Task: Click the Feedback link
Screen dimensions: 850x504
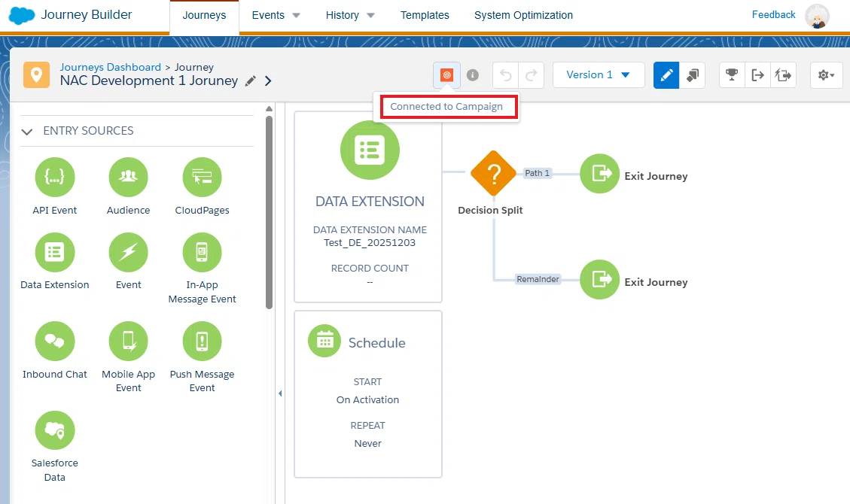Action: click(773, 14)
